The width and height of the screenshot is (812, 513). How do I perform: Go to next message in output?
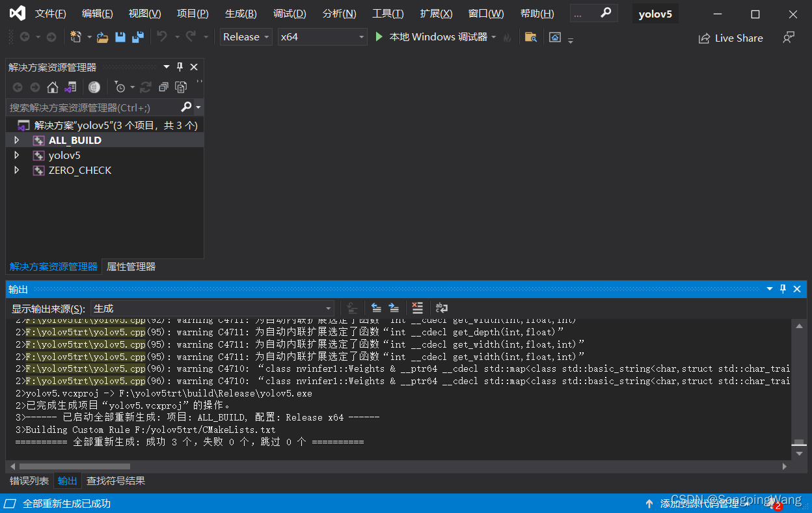click(394, 308)
